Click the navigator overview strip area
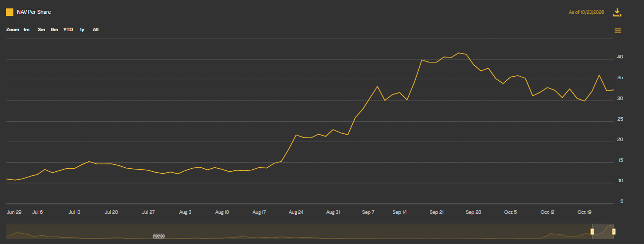Viewport: 644px width, 244px height. (x=310, y=232)
